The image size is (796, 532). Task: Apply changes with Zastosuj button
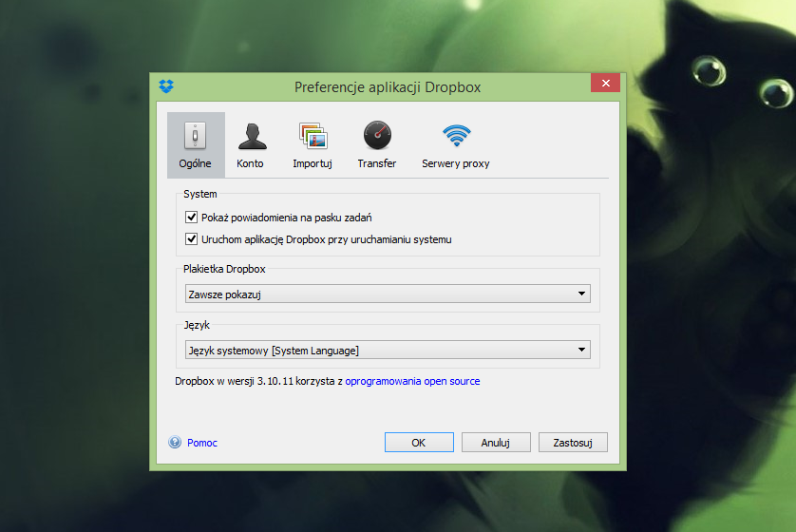click(x=573, y=442)
